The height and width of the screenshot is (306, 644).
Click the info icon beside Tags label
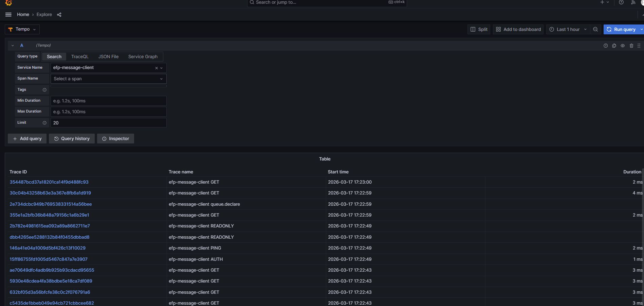(44, 90)
